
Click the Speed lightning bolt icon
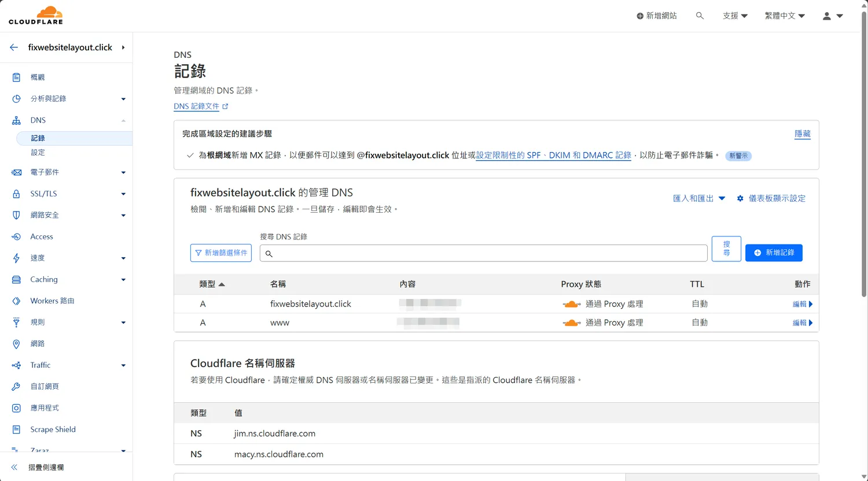tap(16, 258)
